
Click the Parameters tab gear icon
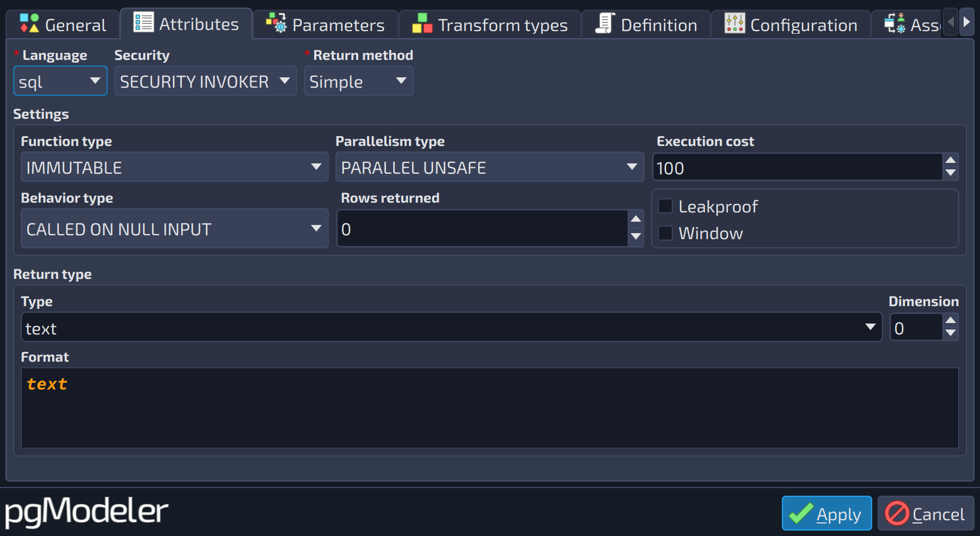276,23
